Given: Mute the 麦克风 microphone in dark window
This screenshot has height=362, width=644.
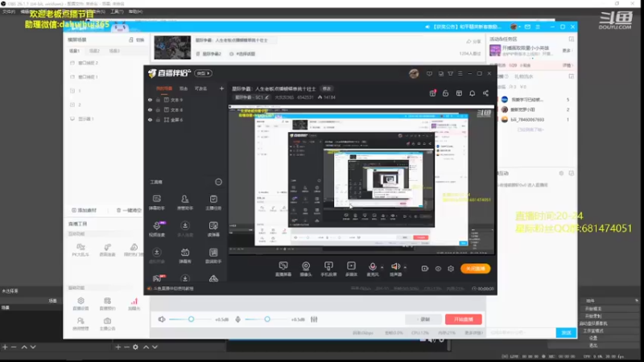Looking at the screenshot, I should 372,266.
